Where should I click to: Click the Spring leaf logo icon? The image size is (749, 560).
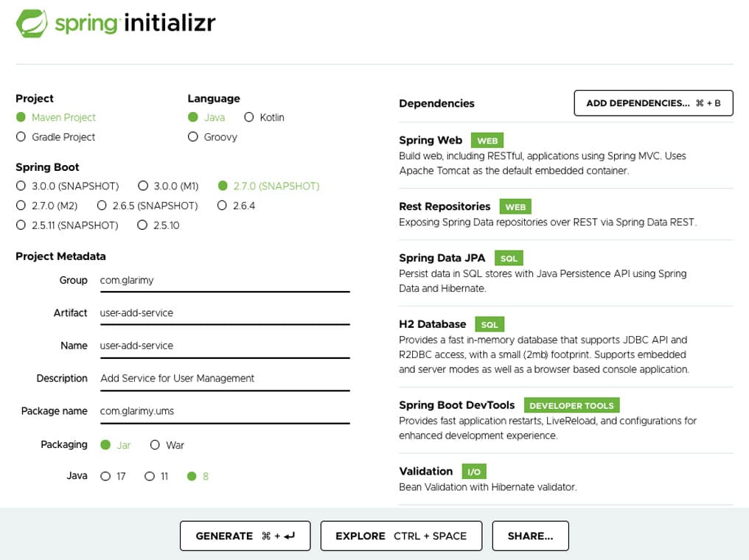[x=32, y=24]
